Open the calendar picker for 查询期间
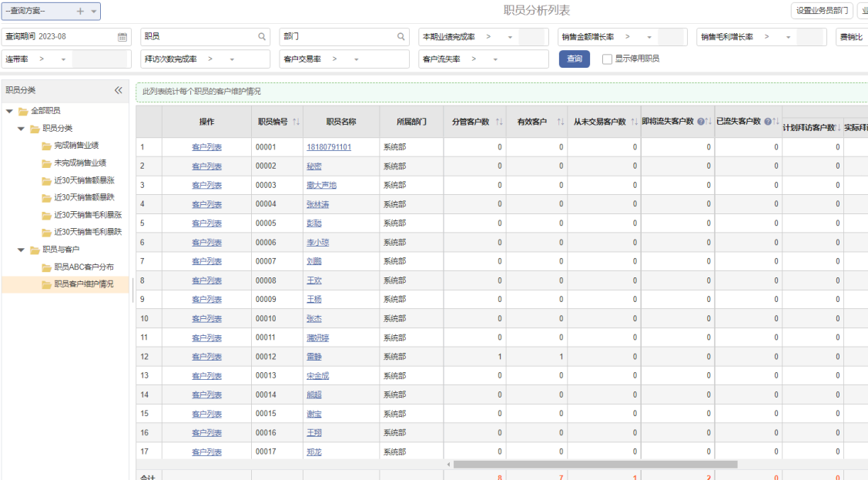868x480 pixels. 122,37
